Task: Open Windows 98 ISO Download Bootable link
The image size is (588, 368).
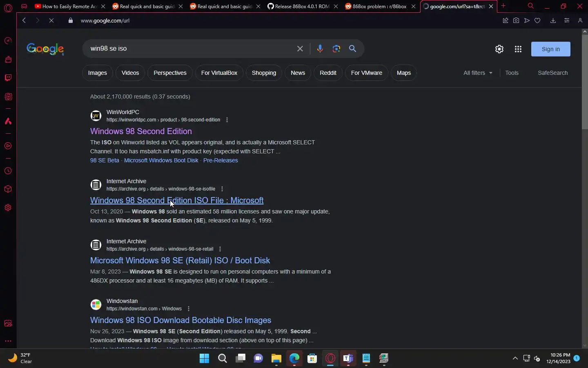Action: (x=180, y=320)
